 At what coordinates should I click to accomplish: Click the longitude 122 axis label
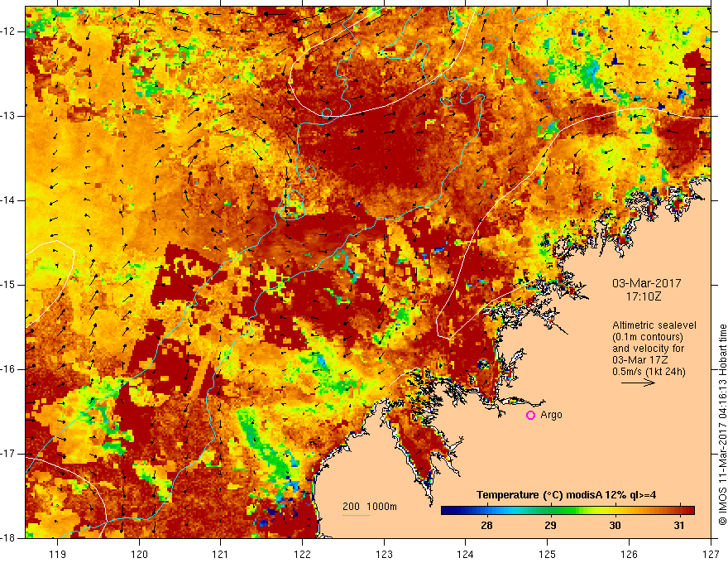click(x=302, y=554)
